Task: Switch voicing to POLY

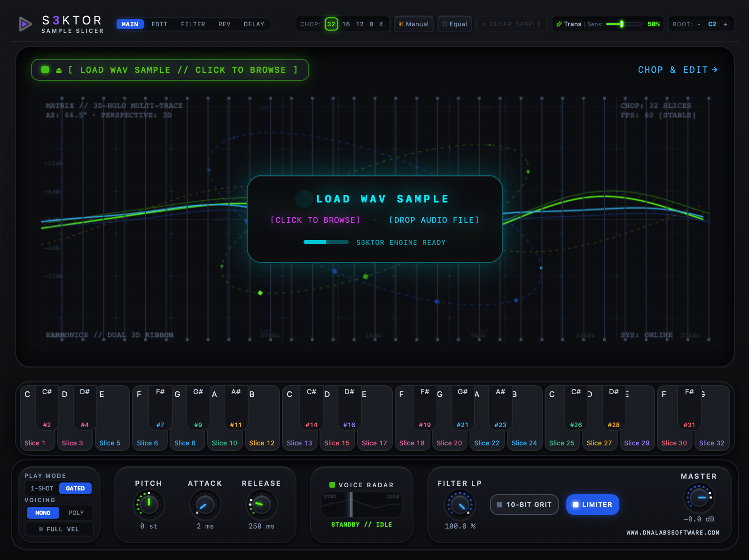Action: (x=76, y=513)
